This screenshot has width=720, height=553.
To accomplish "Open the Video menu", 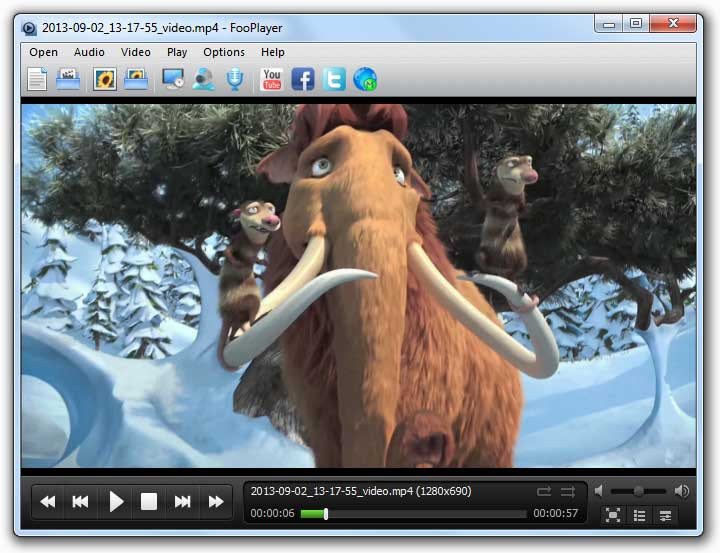I will pyautogui.click(x=135, y=52).
